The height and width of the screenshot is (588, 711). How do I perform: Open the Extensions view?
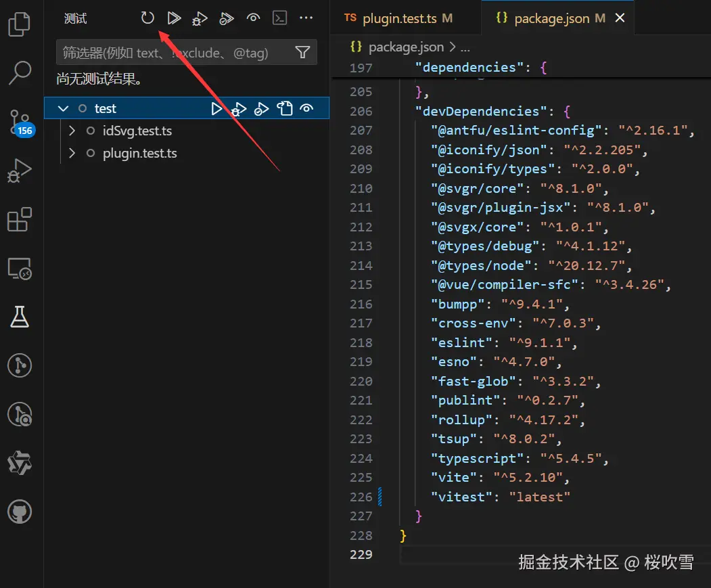20,220
